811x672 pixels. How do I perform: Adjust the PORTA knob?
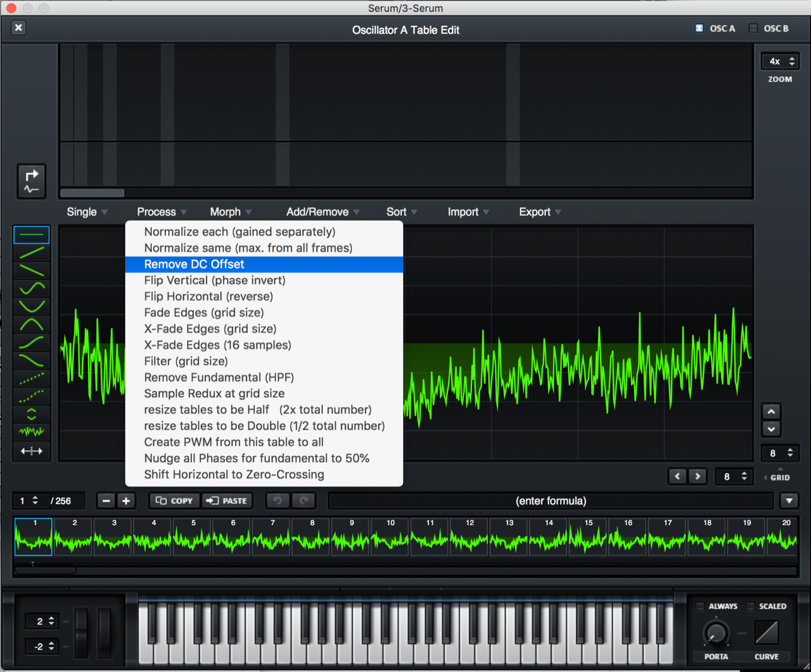point(715,633)
